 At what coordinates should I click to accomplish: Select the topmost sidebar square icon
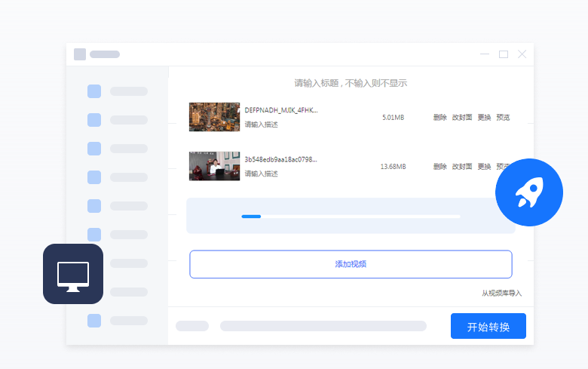(94, 91)
